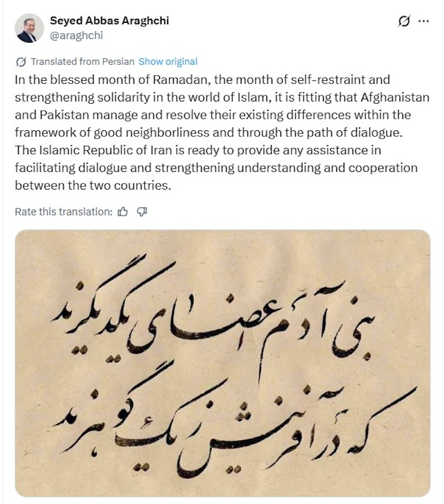Dislike the translation with thumbs down
The image size is (444, 504).
[141, 211]
